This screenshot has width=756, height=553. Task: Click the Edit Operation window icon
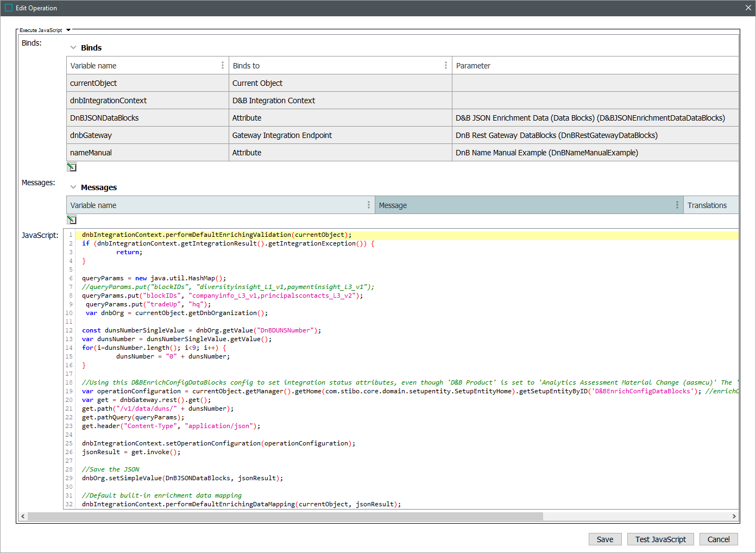tap(8, 8)
